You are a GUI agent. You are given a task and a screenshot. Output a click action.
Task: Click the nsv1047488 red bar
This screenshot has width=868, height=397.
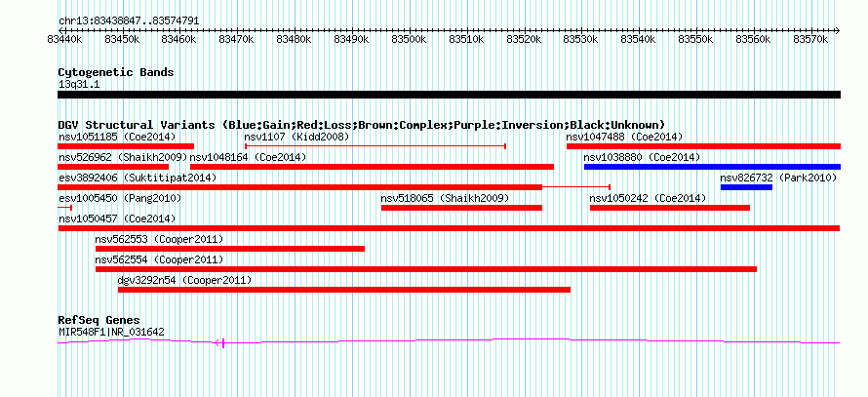click(x=703, y=146)
